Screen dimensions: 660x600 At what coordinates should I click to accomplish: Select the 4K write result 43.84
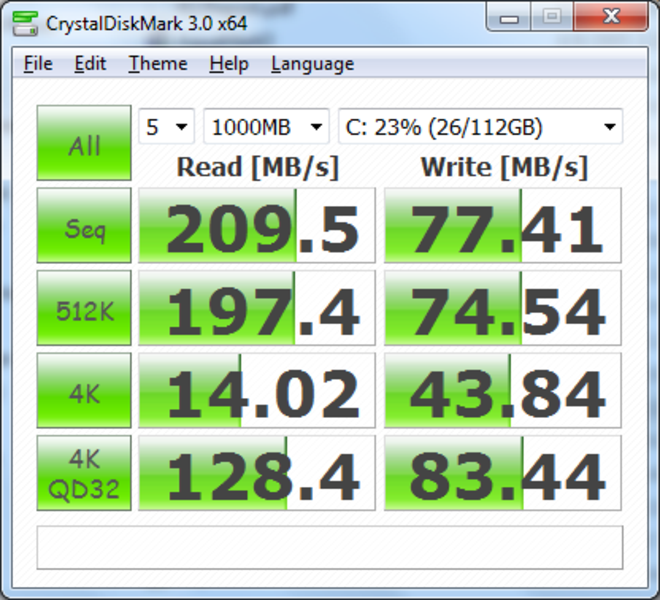[503, 390]
